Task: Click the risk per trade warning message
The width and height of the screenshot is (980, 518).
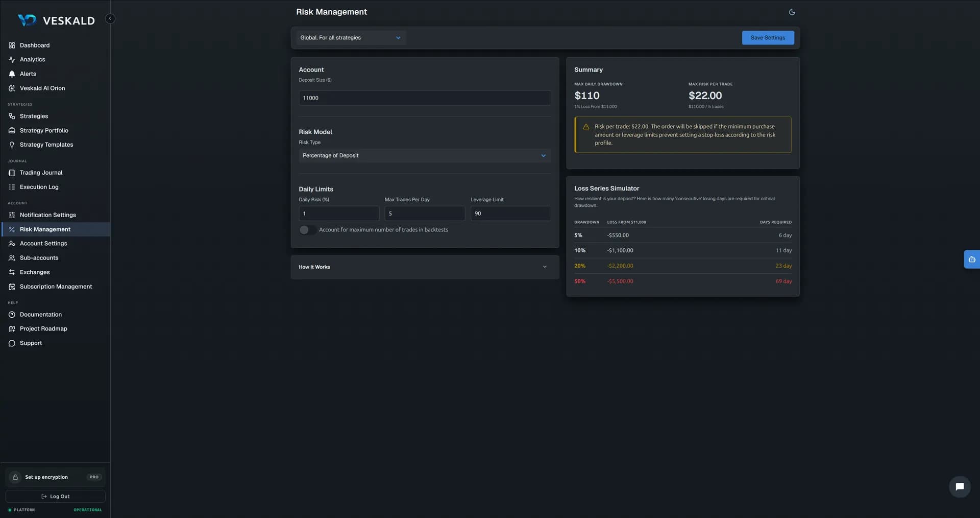Action: (x=683, y=135)
